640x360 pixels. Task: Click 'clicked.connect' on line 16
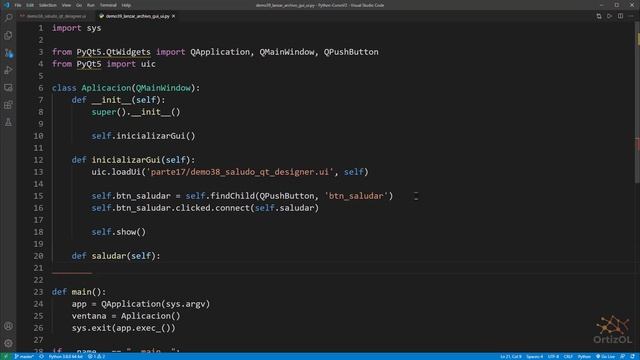pyautogui.click(x=212, y=208)
